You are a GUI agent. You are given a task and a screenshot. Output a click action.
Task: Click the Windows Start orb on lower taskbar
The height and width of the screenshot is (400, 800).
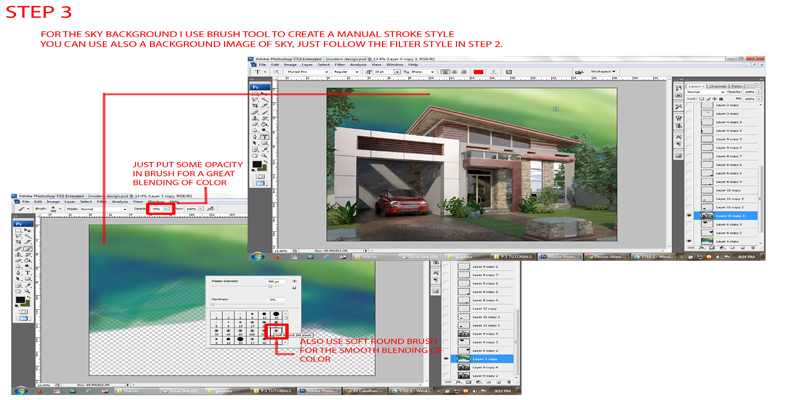(19, 390)
